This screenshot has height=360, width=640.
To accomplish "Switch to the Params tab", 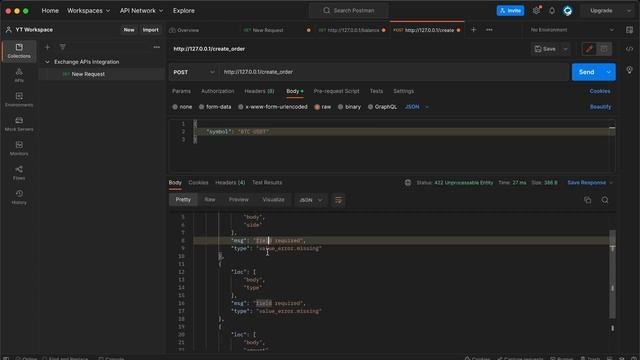I will tap(181, 91).
